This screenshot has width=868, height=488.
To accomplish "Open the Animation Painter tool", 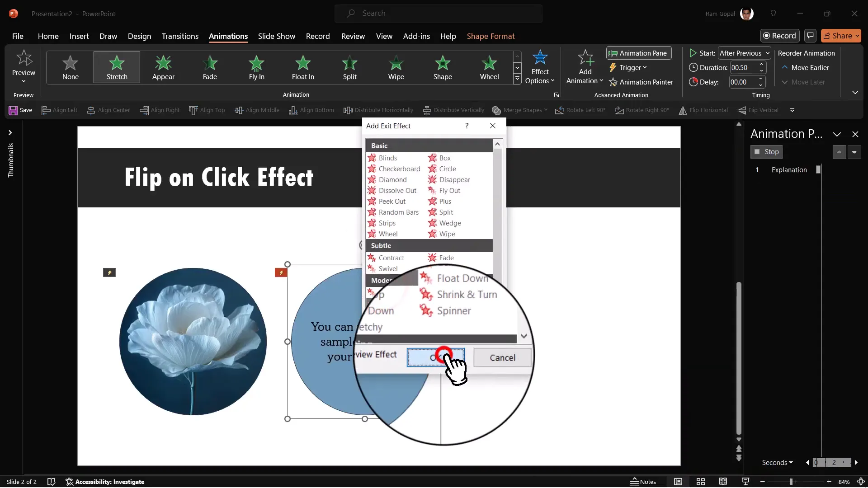I will pyautogui.click(x=641, y=82).
